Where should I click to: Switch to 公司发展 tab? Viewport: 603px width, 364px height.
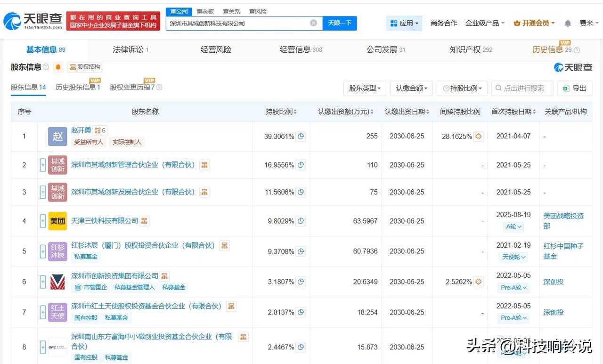tap(386, 49)
